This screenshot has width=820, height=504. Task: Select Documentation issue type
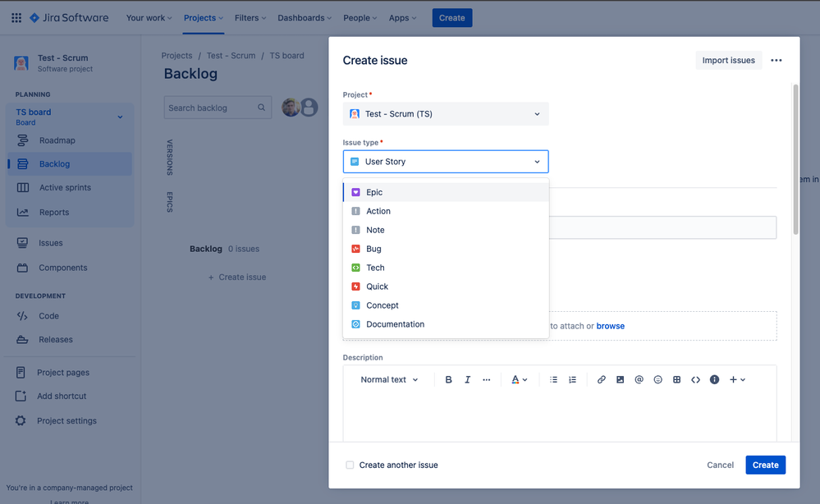click(x=446, y=324)
